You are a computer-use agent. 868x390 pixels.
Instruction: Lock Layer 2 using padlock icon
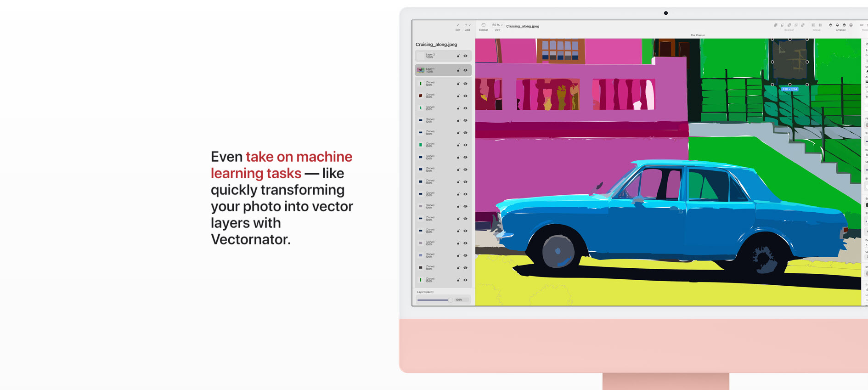(458, 56)
